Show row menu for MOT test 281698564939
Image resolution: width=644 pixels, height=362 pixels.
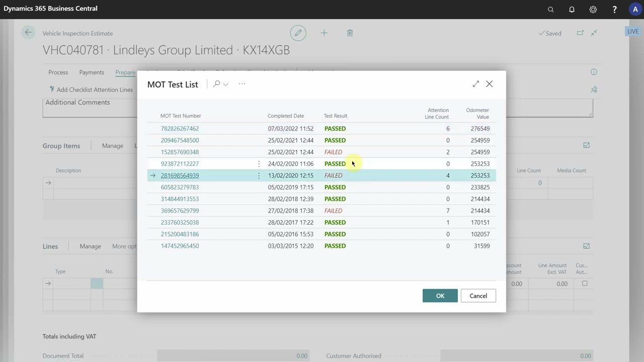point(259,175)
